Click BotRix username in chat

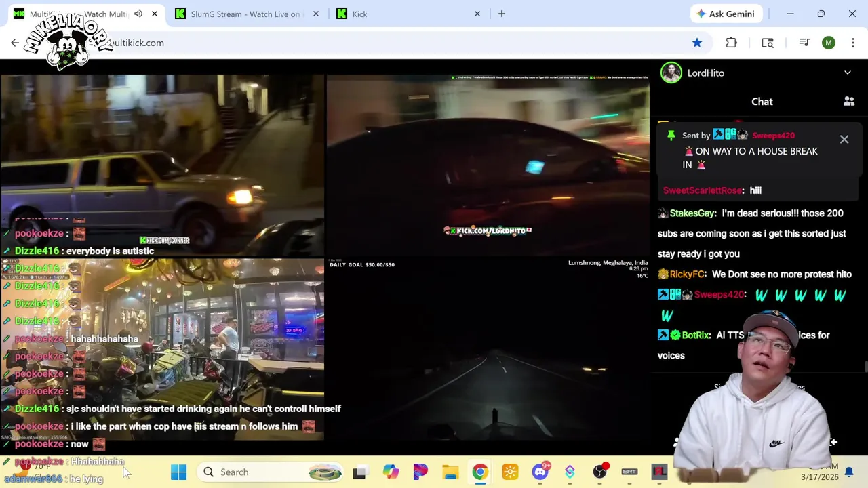coord(696,335)
